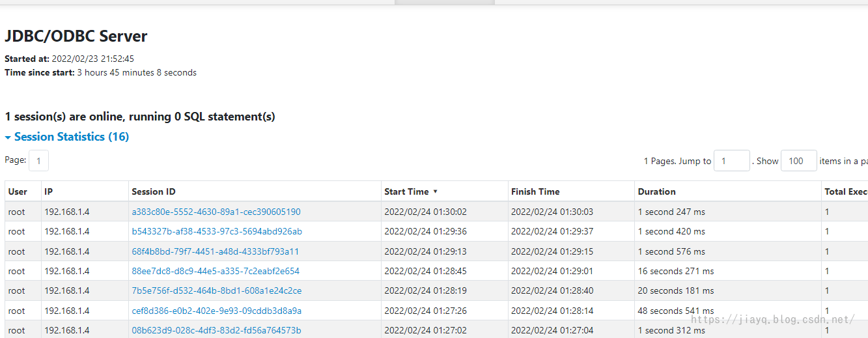Click start time 2022/02/24 01:28:19
The width and height of the screenshot is (868, 338).
click(x=425, y=290)
